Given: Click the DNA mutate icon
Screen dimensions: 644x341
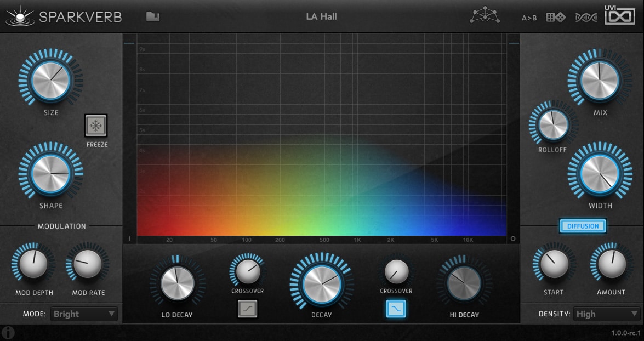Looking at the screenshot, I should [586, 18].
